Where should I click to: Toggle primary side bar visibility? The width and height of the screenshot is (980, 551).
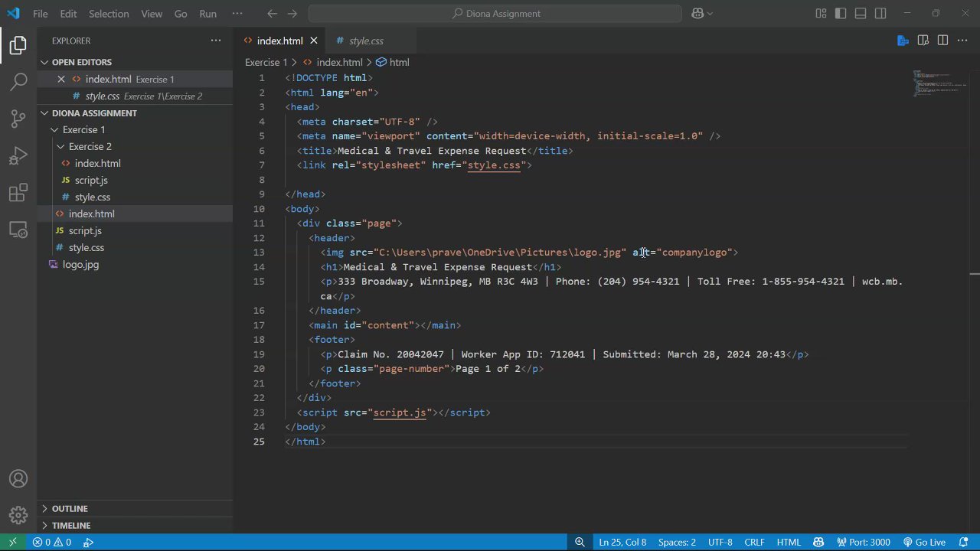coord(841,13)
